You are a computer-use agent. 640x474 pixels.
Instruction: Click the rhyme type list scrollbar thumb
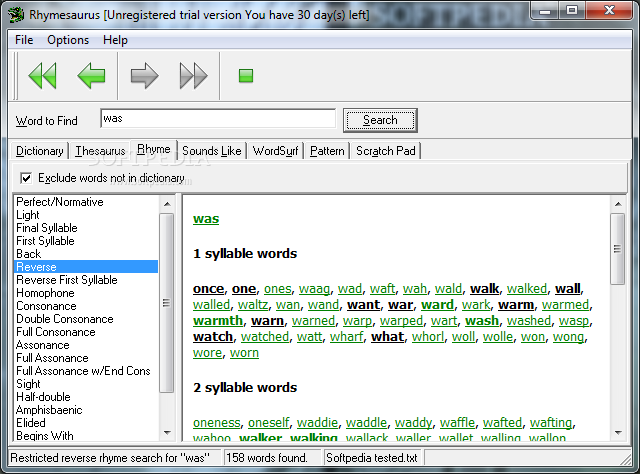click(x=167, y=303)
